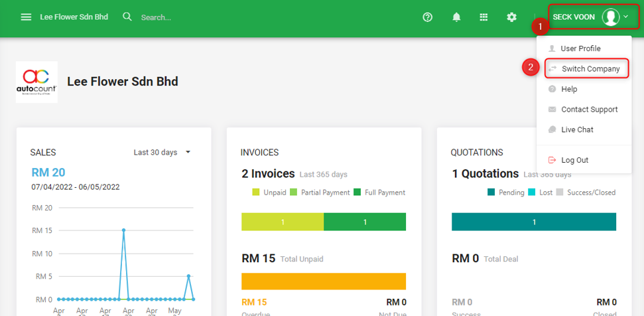This screenshot has height=316, width=644.
Task: Toggle the Unpaid legend item
Action: 269,193
